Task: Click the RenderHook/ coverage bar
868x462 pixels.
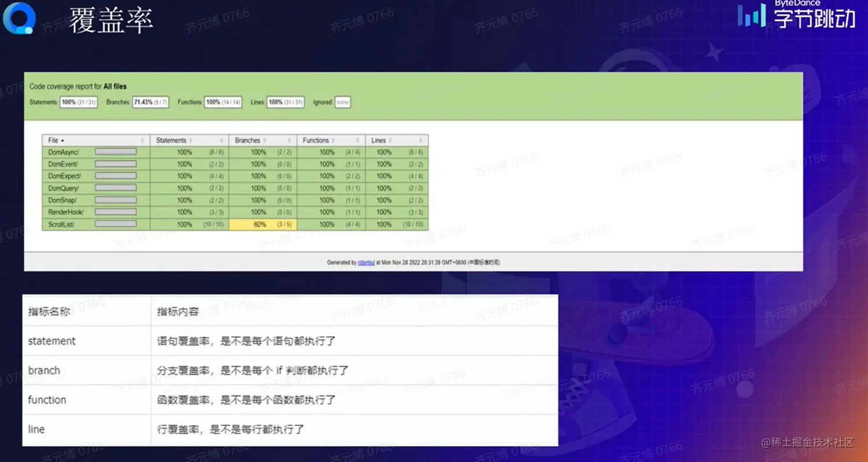Action: pos(116,212)
